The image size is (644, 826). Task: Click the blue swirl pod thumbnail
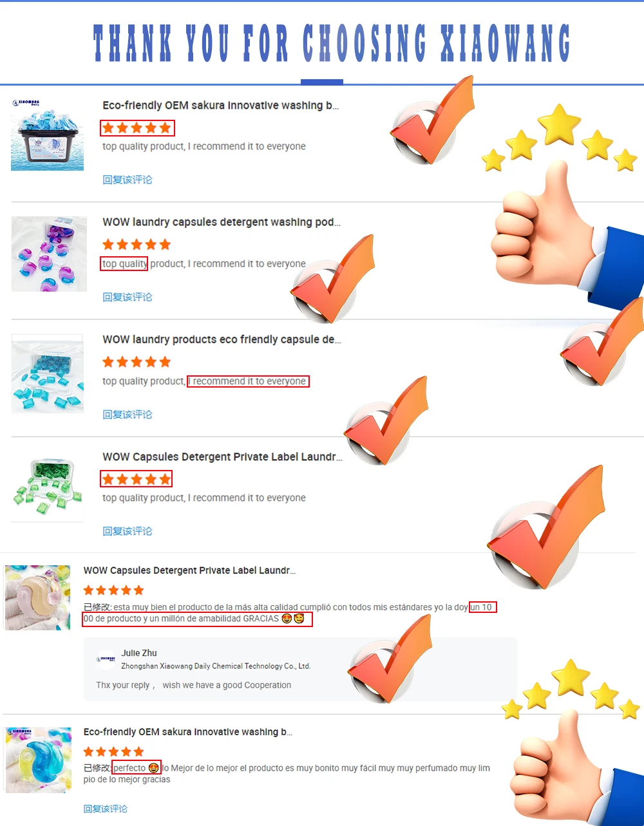tap(39, 760)
